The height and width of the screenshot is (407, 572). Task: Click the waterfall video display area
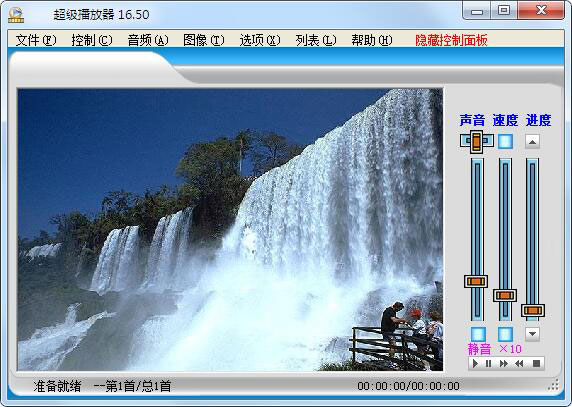pos(230,230)
